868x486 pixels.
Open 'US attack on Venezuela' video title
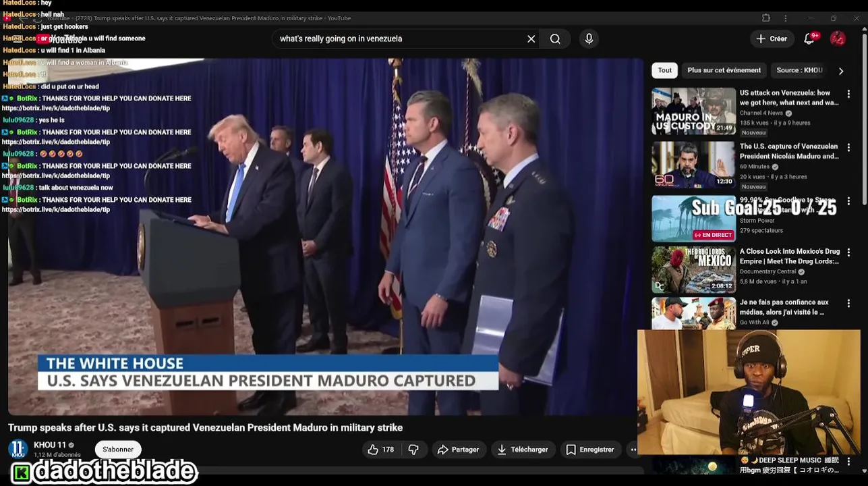click(789, 98)
